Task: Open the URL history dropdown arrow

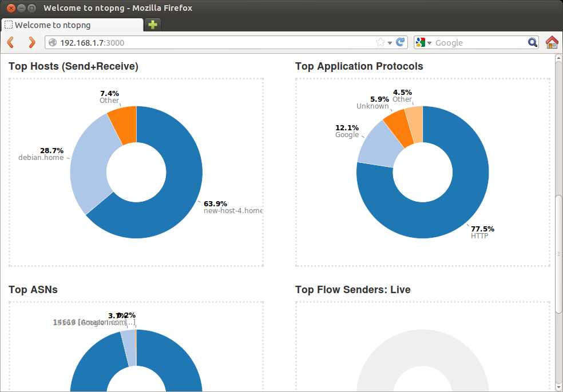Action: pos(390,43)
